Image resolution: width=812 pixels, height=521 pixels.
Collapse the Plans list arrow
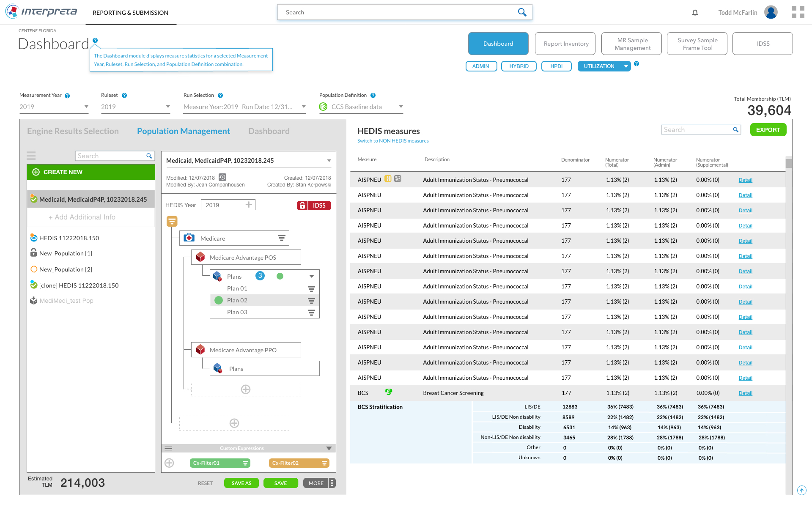pyautogui.click(x=312, y=276)
